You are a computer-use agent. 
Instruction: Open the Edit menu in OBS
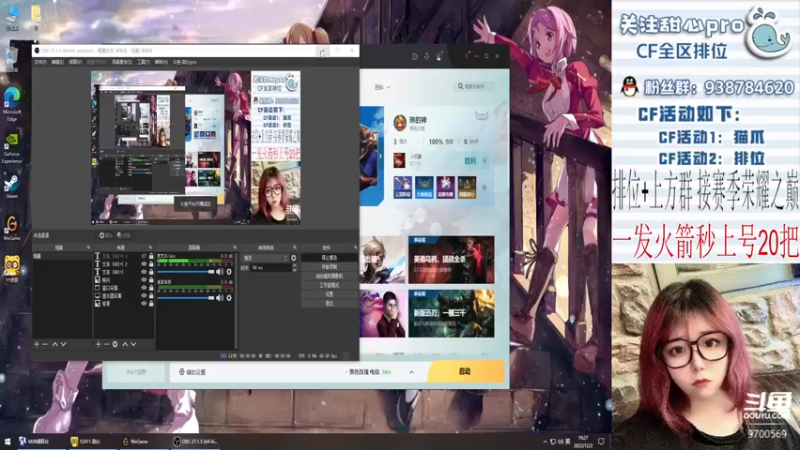58,62
